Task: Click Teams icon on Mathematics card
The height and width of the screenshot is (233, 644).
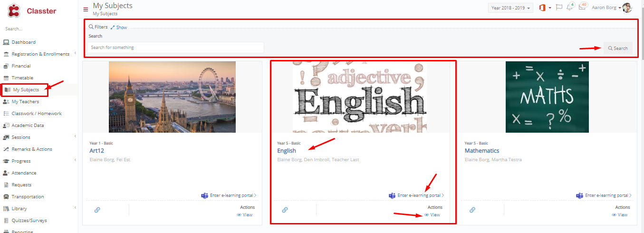Action: [580, 195]
